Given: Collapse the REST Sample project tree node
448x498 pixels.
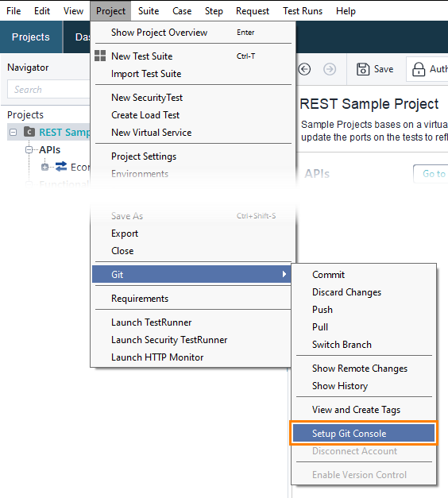Looking at the screenshot, I should pos(13,132).
